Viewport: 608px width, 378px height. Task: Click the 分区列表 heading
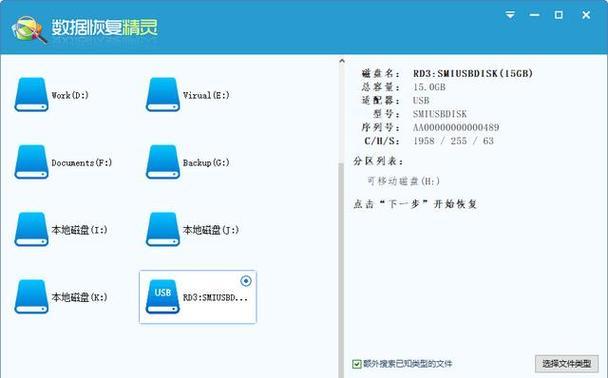coord(378,161)
